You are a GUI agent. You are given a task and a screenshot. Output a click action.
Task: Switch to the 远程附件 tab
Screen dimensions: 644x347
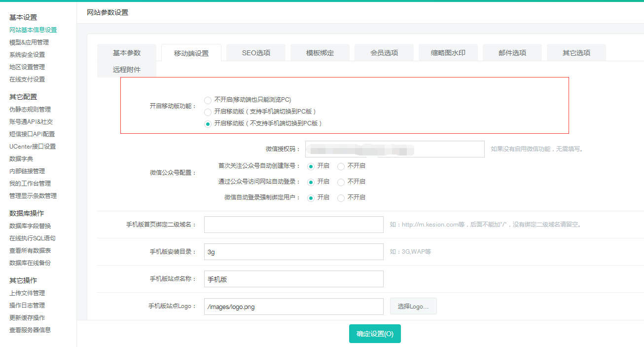[127, 69]
